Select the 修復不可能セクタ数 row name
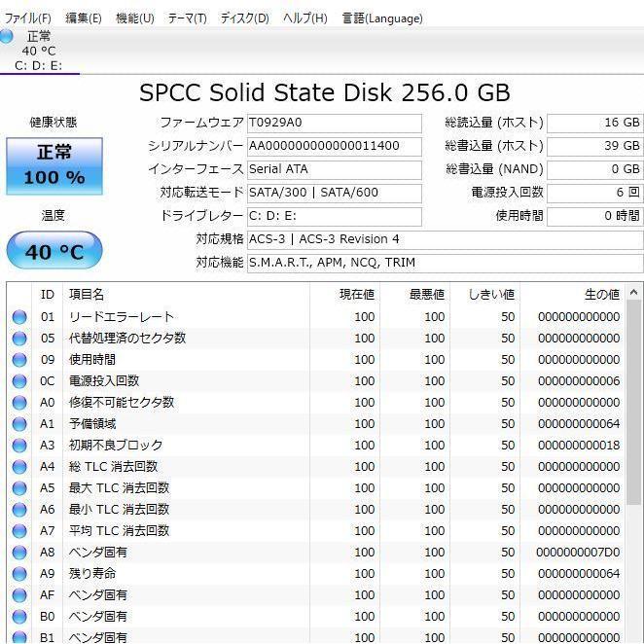Viewport: 644px width, 644px height. coord(122,403)
